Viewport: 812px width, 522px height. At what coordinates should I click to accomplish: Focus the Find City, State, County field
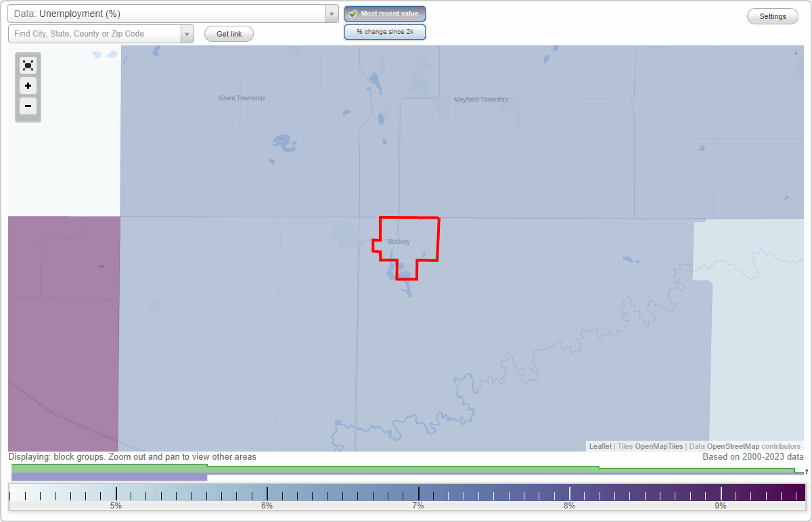pyautogui.click(x=95, y=34)
